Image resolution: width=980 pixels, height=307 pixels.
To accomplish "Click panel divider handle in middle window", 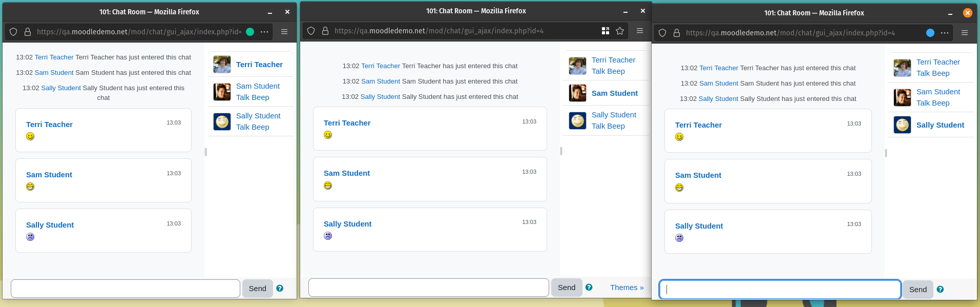I will tap(561, 151).
